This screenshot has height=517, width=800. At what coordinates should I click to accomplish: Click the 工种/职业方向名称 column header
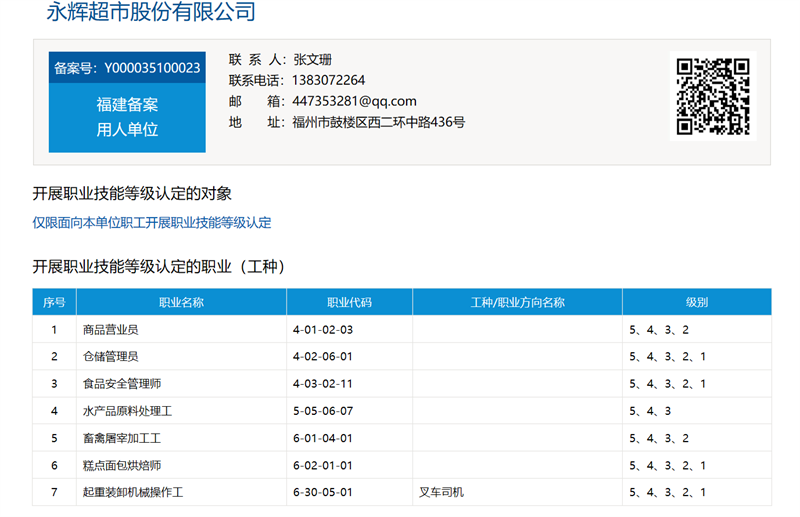517,302
